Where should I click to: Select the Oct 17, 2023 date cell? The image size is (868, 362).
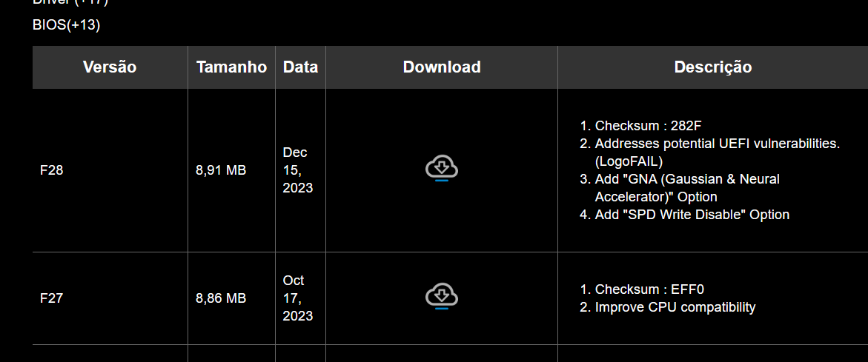pyautogui.click(x=298, y=298)
